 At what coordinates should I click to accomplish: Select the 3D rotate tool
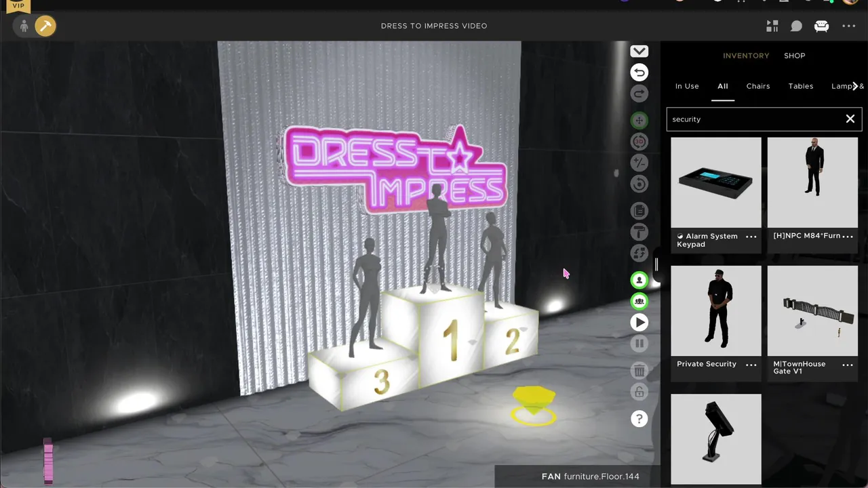point(639,142)
